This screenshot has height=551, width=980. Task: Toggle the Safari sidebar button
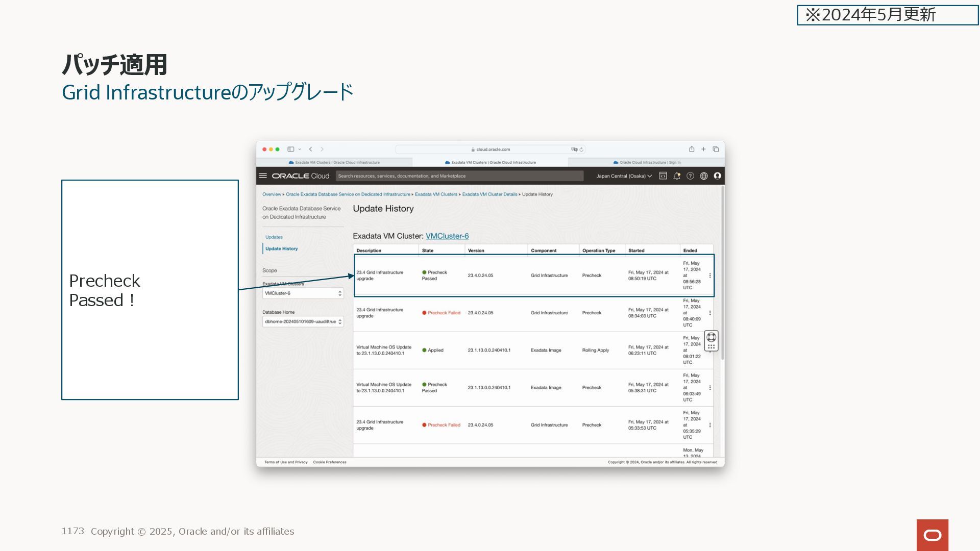pyautogui.click(x=291, y=149)
